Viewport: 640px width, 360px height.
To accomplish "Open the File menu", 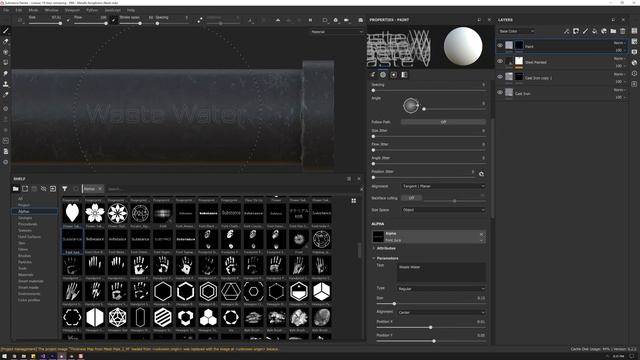I will 6,10.
